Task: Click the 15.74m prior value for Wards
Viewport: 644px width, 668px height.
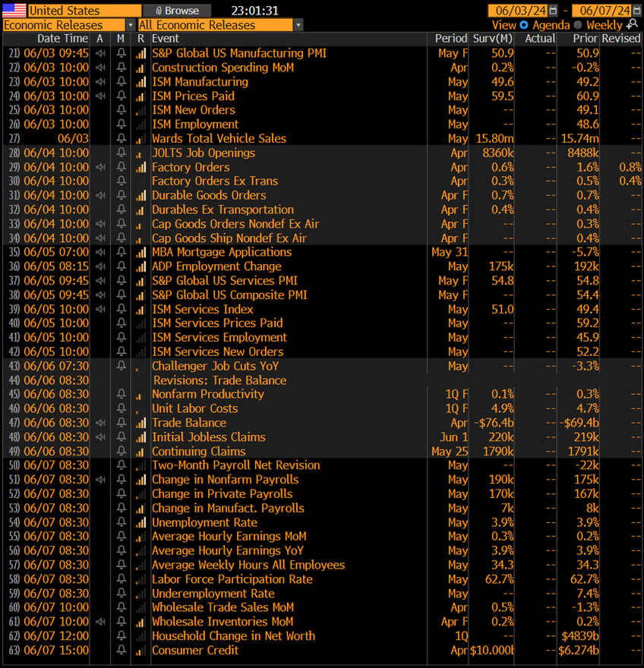Action: tap(579, 138)
